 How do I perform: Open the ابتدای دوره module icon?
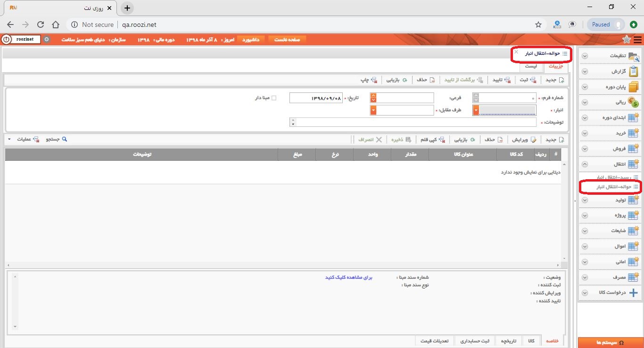click(x=633, y=118)
